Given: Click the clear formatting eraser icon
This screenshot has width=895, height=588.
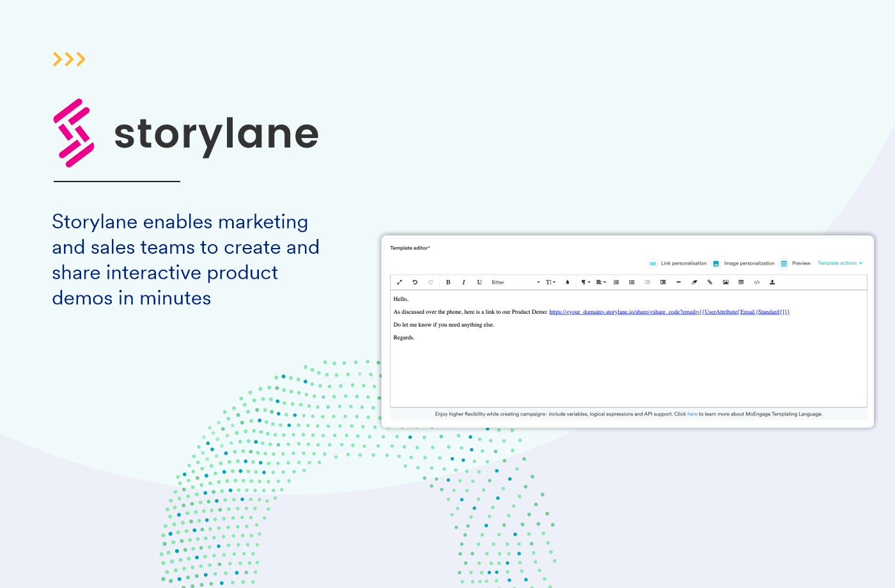Looking at the screenshot, I should click(694, 282).
